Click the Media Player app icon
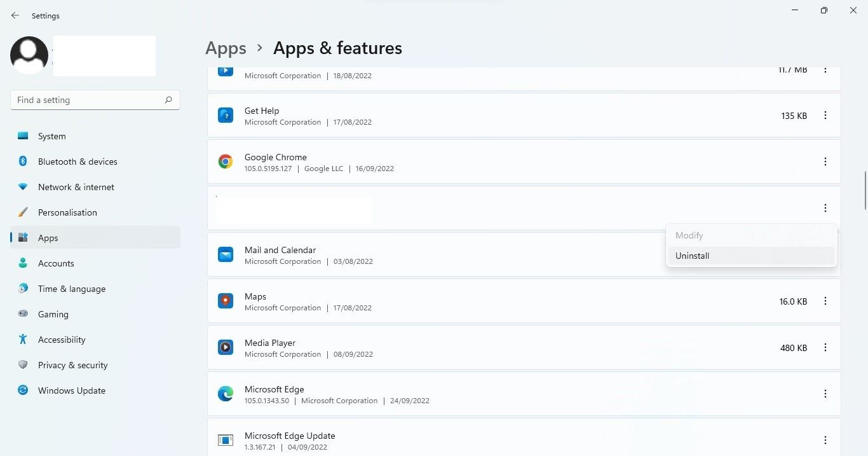The height and width of the screenshot is (456, 868). pos(226,347)
